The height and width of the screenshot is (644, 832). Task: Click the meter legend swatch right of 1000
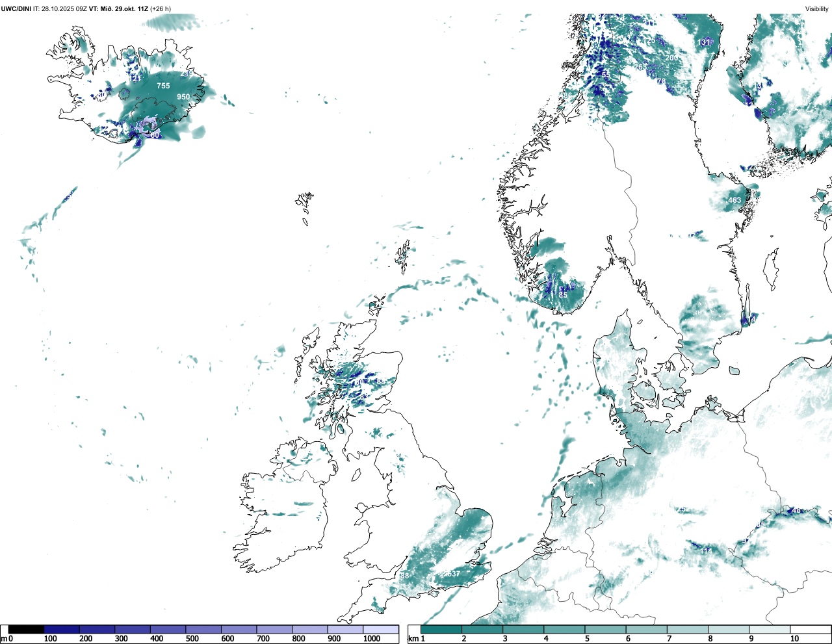[x=381, y=629]
